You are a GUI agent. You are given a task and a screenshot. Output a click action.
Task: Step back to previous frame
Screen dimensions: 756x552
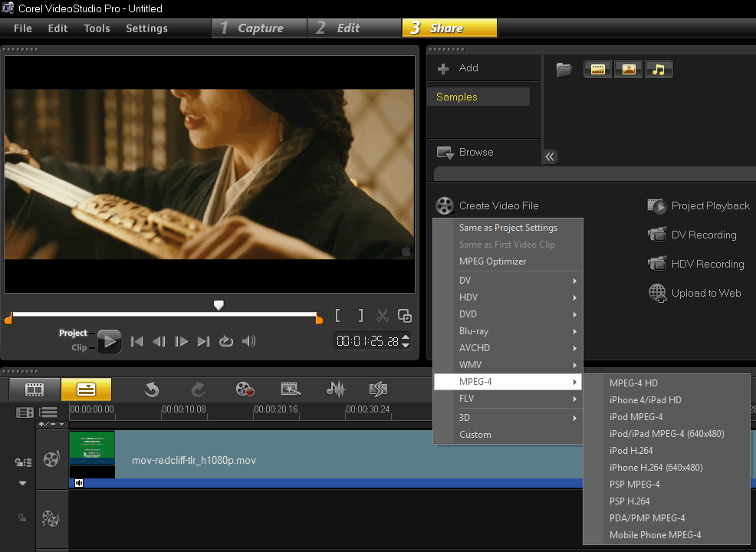159,341
